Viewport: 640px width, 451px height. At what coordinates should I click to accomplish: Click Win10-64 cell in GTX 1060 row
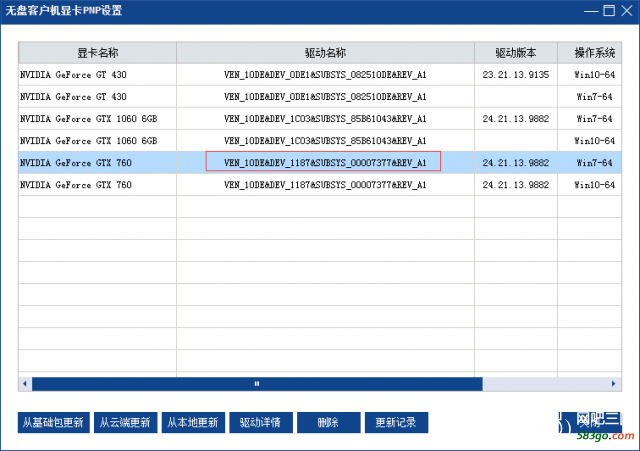(x=594, y=141)
